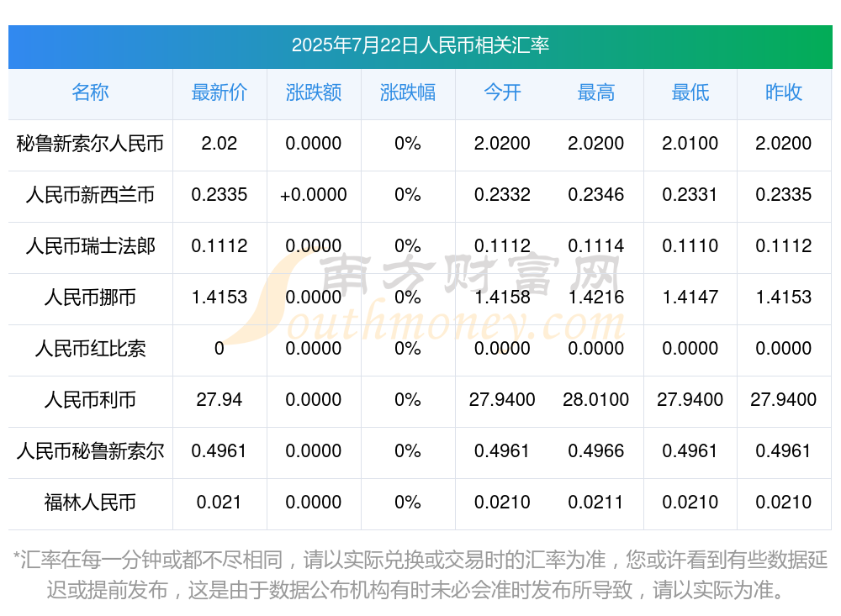The width and height of the screenshot is (841, 616).
Task: Select the 人民币利币 row name
Action: (x=90, y=400)
